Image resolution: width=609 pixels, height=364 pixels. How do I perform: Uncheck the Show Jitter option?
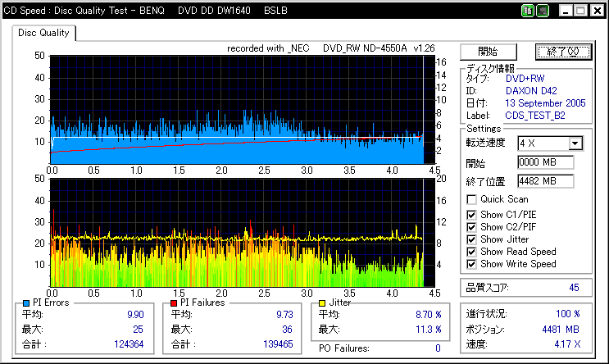coord(471,239)
